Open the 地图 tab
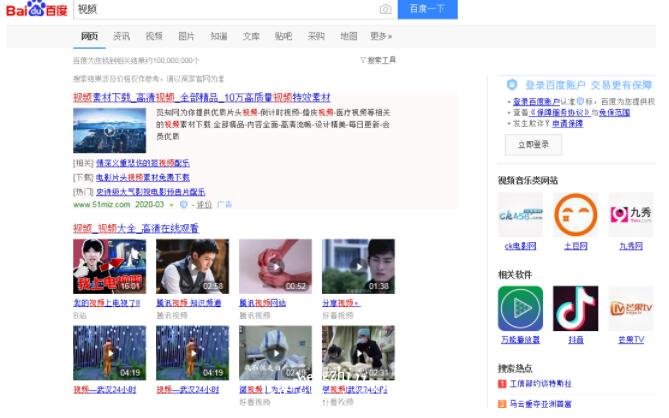669x418 pixels. pyautogui.click(x=348, y=36)
